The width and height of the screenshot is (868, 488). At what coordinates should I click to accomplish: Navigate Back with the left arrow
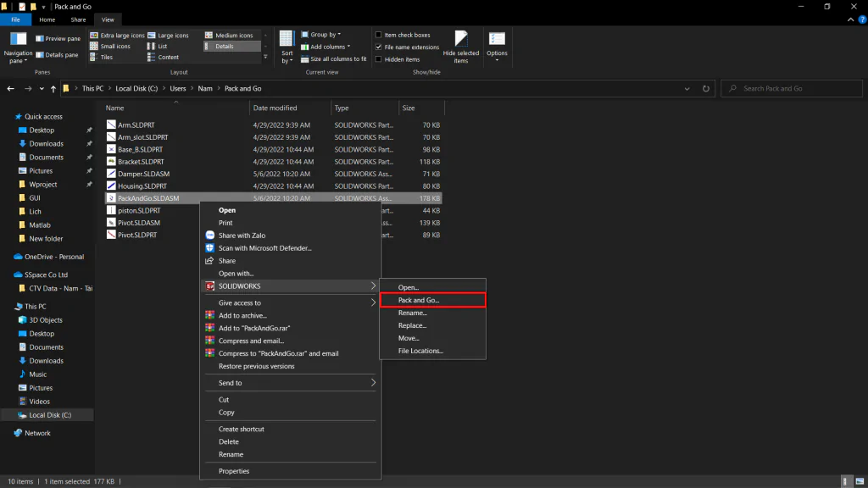pos(10,88)
